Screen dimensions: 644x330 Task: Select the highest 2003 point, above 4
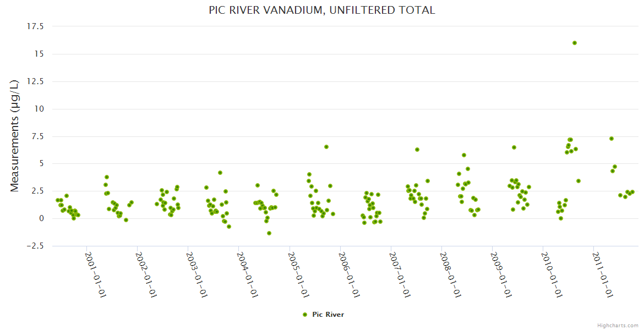click(220, 173)
